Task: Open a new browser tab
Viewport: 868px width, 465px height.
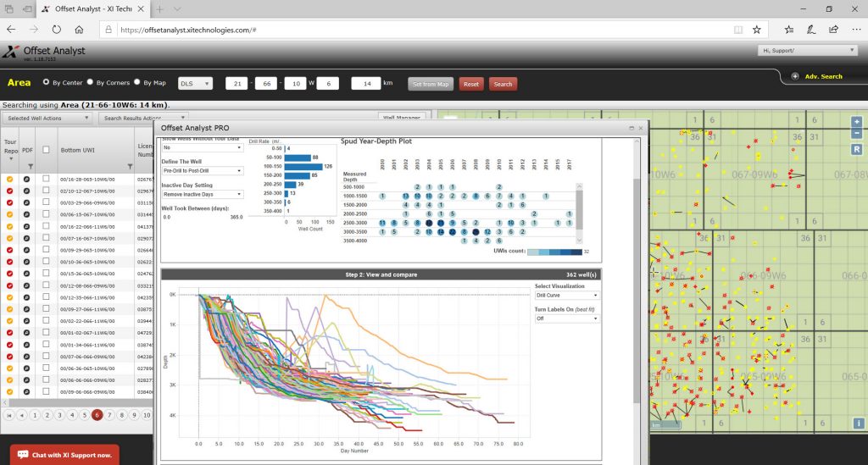Action: pyautogui.click(x=159, y=8)
